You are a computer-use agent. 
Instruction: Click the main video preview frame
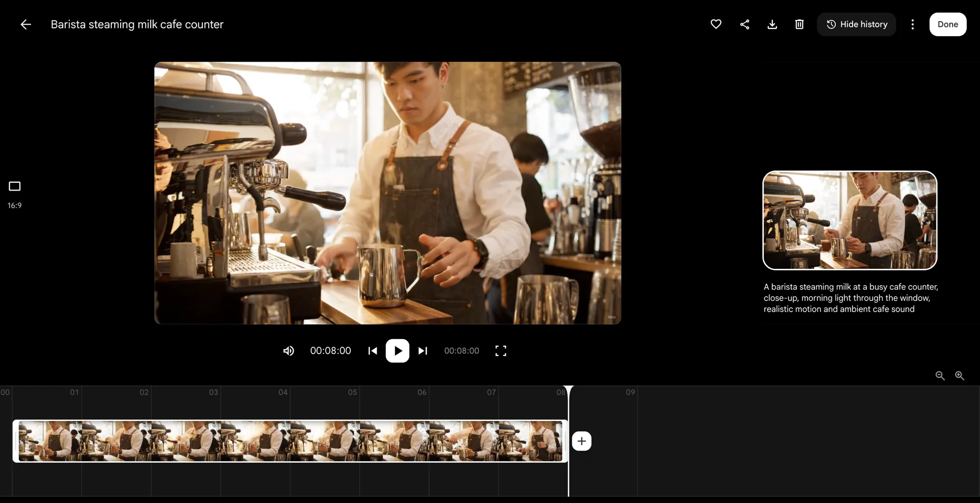tap(388, 193)
